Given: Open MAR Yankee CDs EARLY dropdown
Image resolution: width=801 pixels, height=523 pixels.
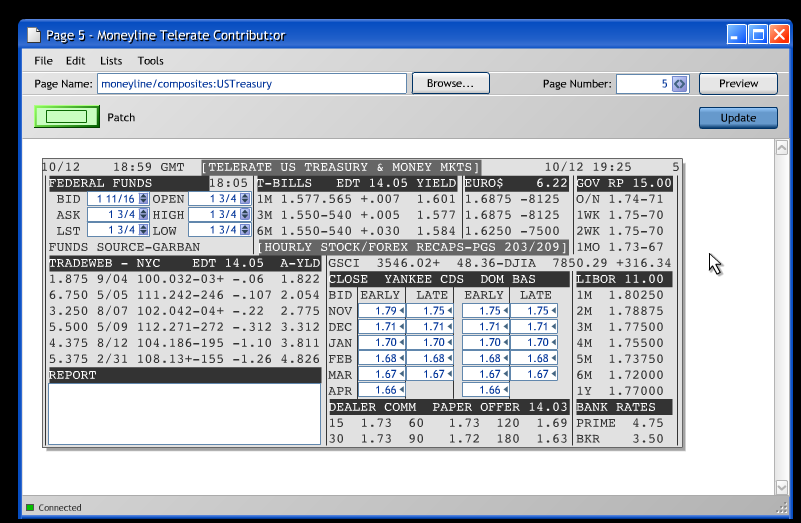Looking at the screenshot, I should click(402, 374).
